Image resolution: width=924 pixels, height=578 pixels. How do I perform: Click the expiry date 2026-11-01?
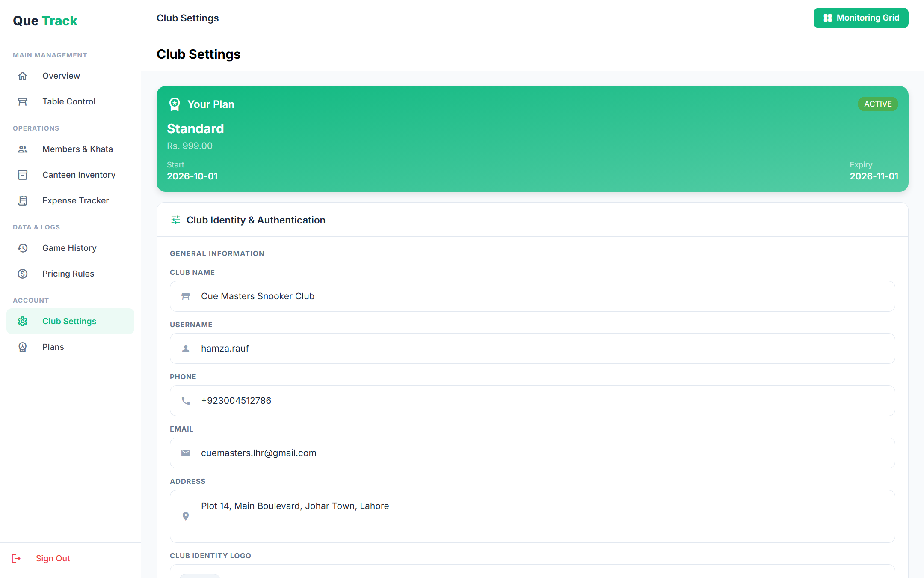click(x=874, y=176)
